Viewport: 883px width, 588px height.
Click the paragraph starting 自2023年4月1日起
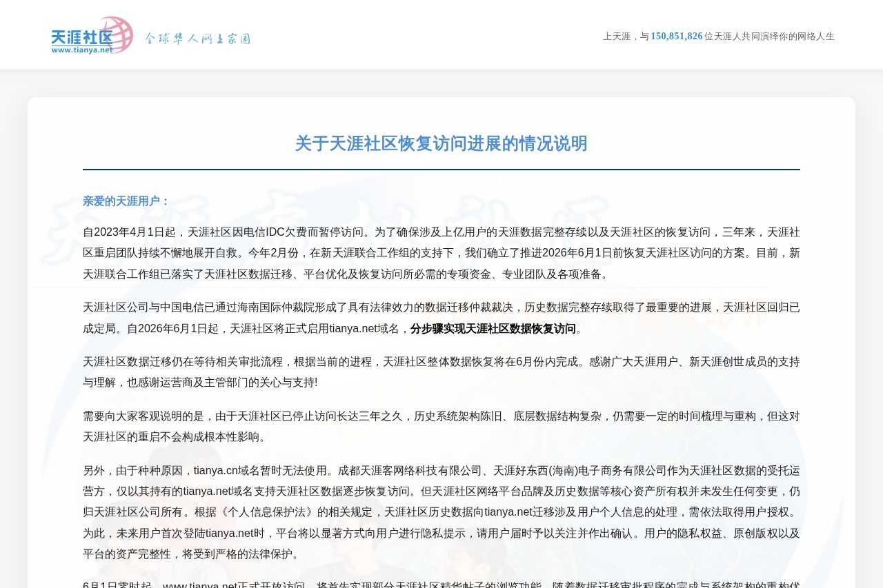click(441, 253)
